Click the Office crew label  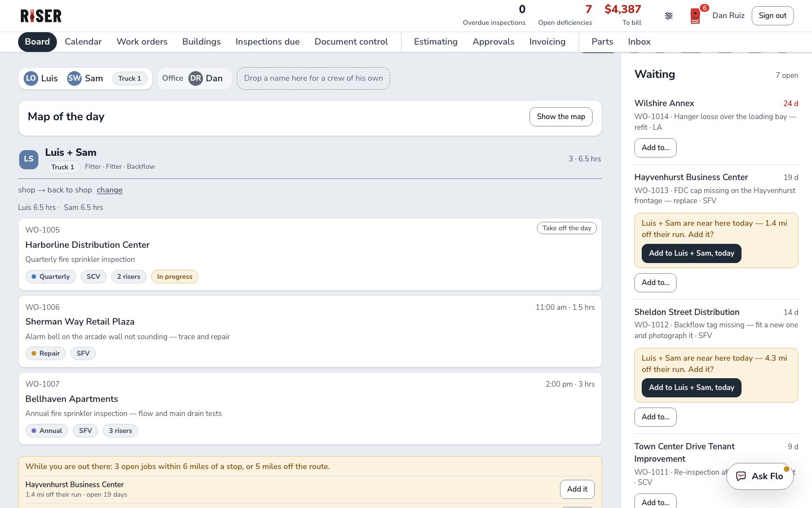click(173, 78)
